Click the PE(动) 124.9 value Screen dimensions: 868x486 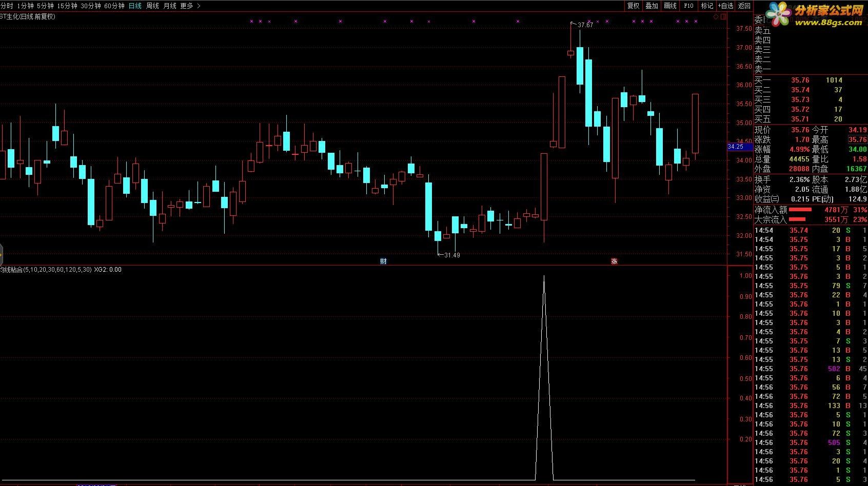click(858, 199)
